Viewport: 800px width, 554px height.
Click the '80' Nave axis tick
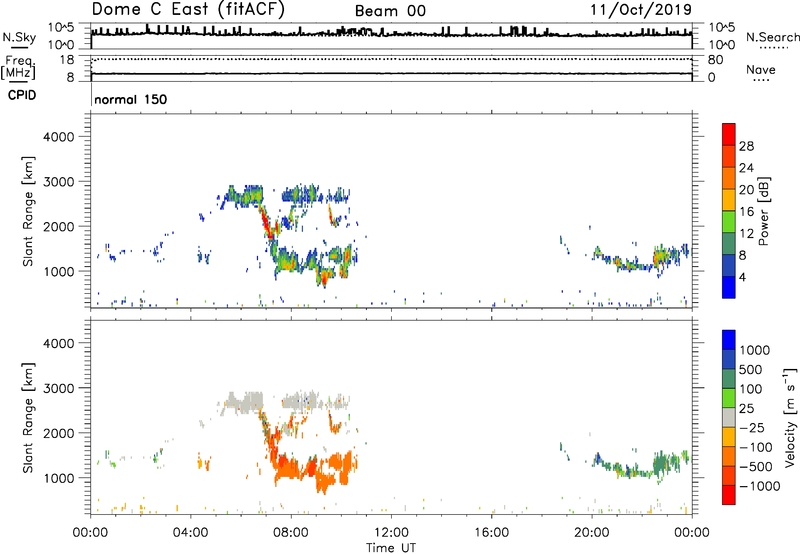point(715,60)
